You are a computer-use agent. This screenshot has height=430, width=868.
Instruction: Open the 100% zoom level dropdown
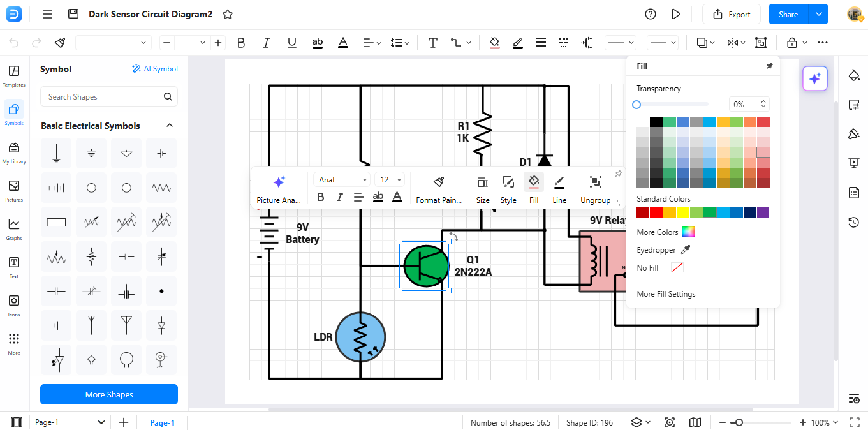825,422
